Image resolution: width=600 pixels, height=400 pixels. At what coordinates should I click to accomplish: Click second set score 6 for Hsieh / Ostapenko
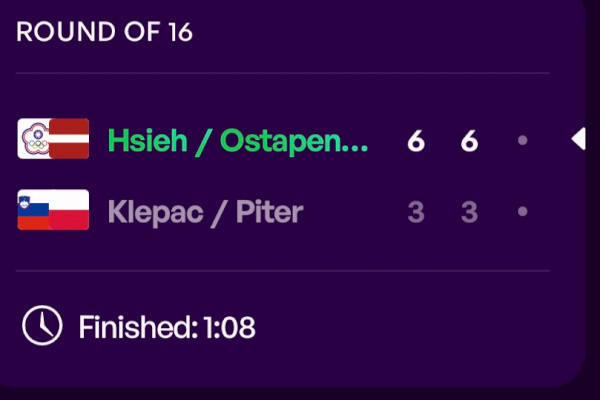tap(470, 141)
